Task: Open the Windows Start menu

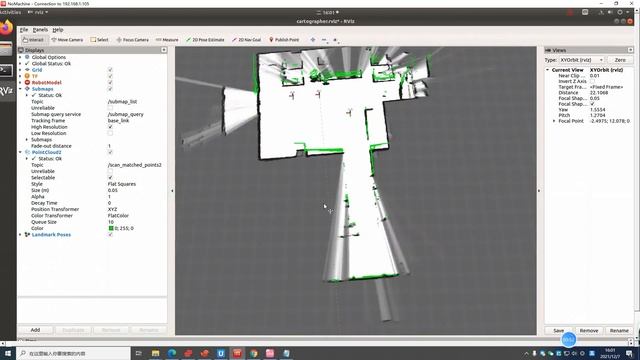Action: click(x=8, y=353)
